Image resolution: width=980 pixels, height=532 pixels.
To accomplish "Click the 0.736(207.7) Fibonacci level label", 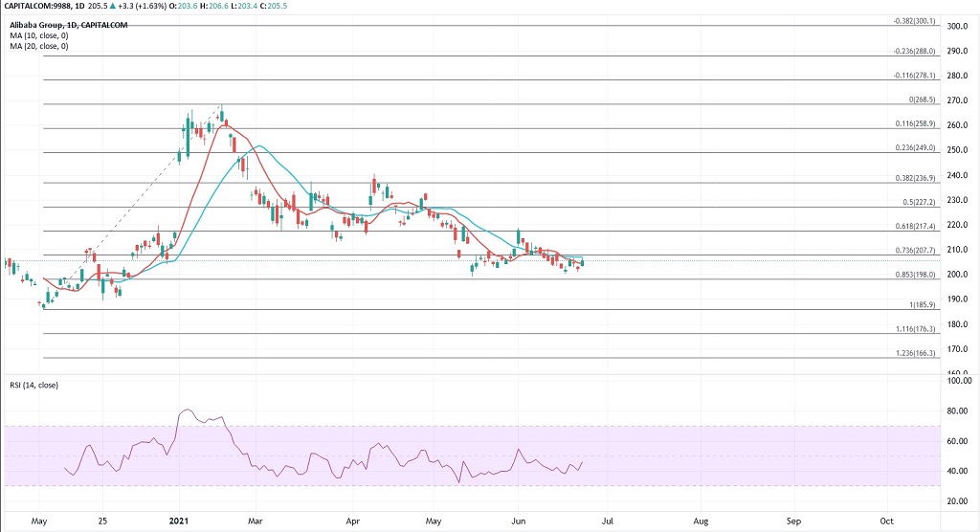I will point(916,250).
